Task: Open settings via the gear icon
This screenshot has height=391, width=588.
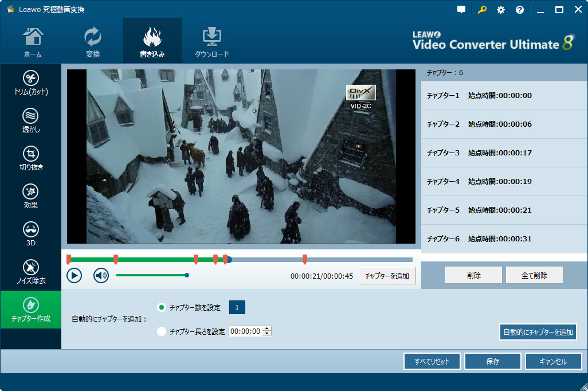Action: pyautogui.click(x=501, y=10)
